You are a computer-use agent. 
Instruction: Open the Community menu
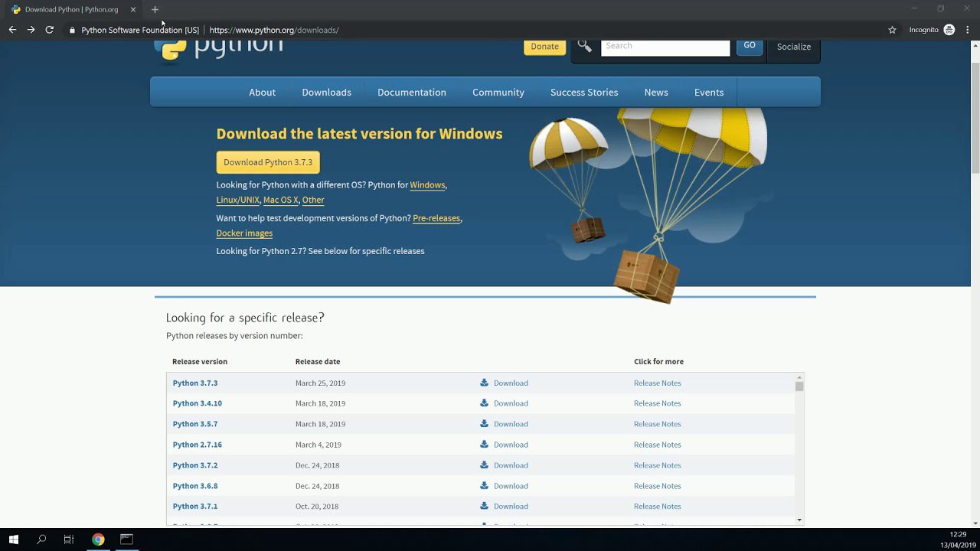pyautogui.click(x=498, y=92)
